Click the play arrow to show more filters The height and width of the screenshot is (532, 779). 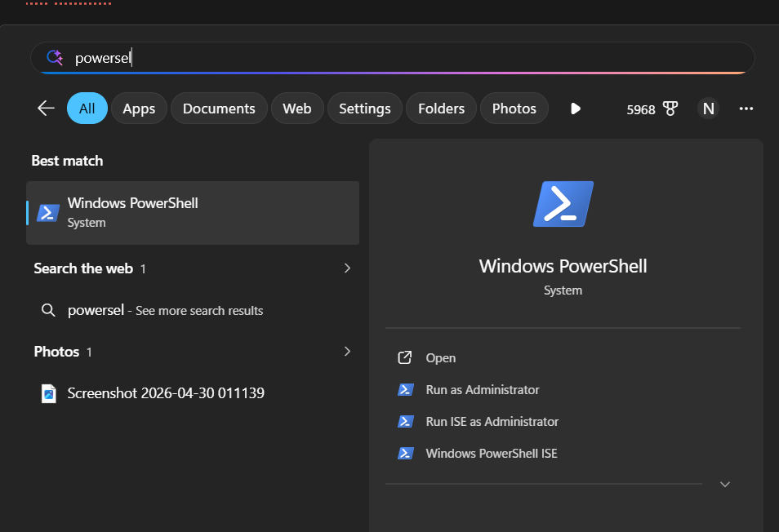point(576,109)
